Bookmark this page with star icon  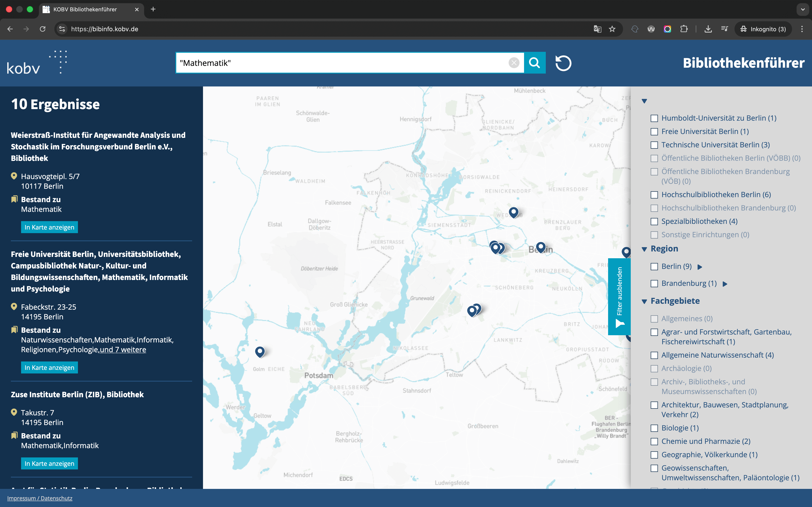click(612, 29)
